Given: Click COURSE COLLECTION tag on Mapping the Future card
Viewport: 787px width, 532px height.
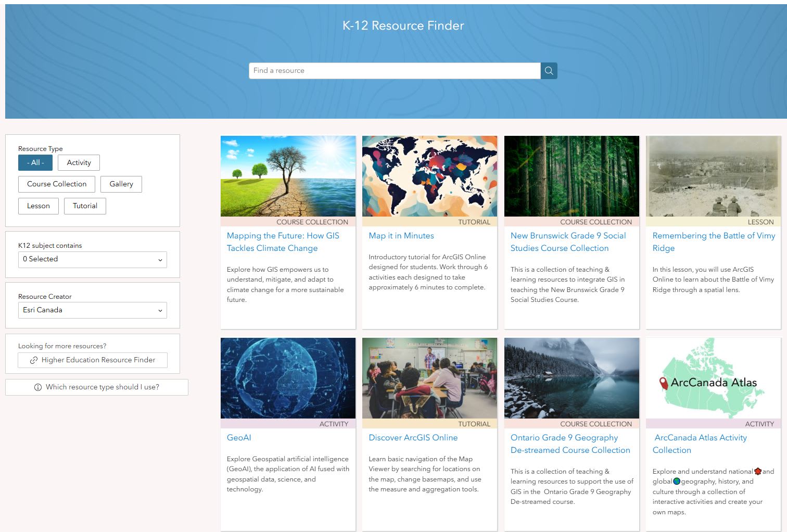Looking at the screenshot, I should pos(312,222).
